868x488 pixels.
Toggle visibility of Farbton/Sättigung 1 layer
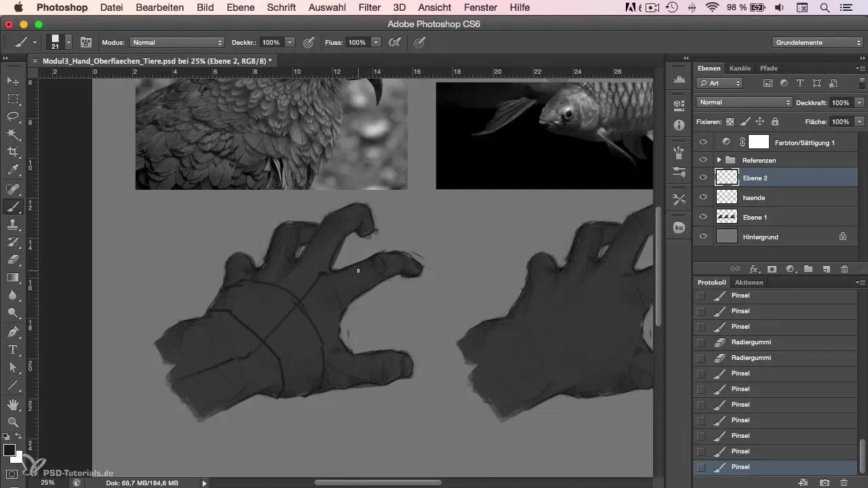[x=703, y=142]
